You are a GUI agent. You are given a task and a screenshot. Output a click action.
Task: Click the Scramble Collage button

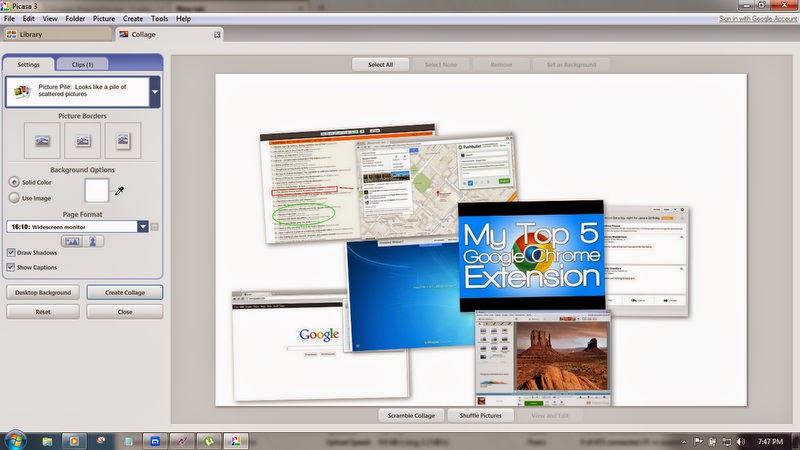pos(411,416)
